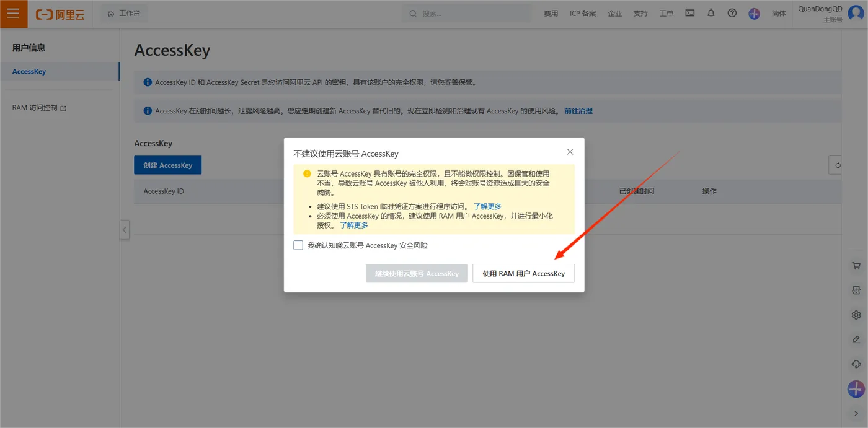
Task: Open the 工作台 workbench home
Action: click(x=124, y=13)
